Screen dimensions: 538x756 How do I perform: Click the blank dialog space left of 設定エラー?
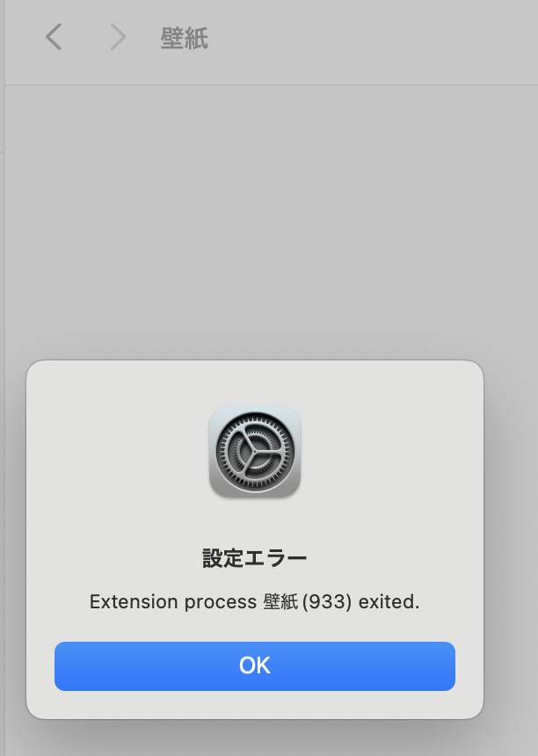click(x=116, y=558)
